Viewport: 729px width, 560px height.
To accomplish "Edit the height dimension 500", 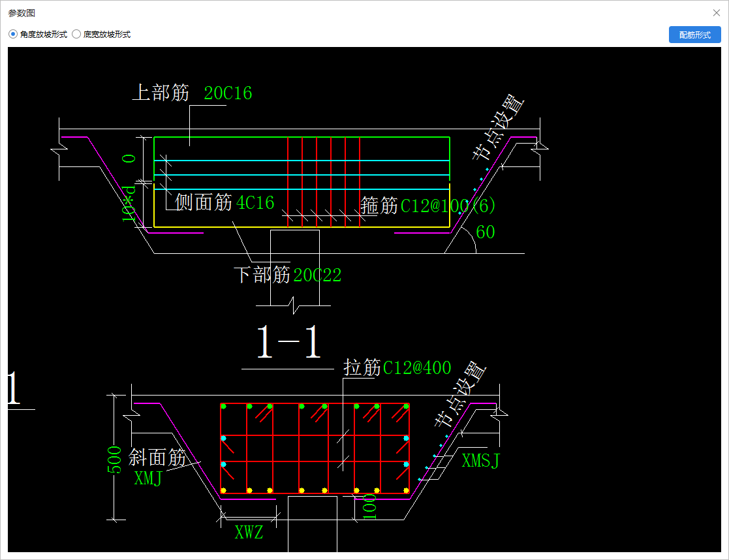I will point(114,459).
